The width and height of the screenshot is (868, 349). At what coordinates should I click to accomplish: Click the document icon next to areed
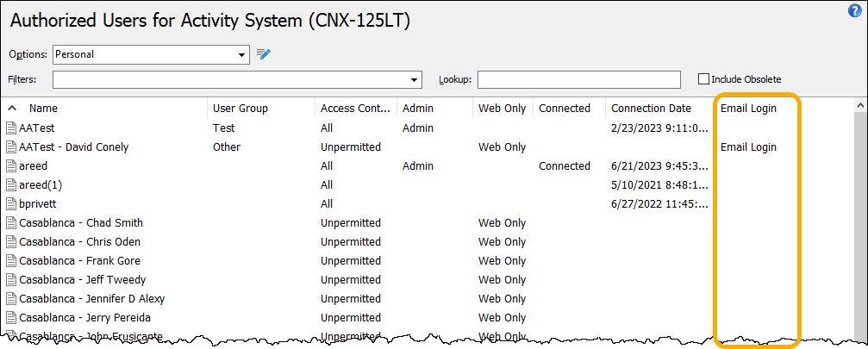pyautogui.click(x=11, y=166)
